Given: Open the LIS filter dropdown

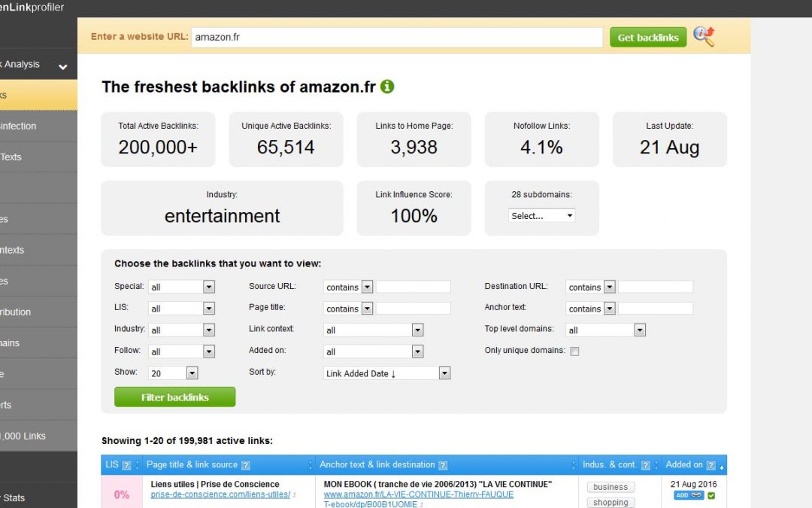Looking at the screenshot, I should tap(181, 309).
